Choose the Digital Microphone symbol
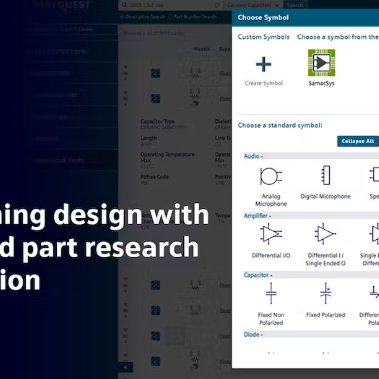The width and height of the screenshot is (379, 379). (x=326, y=175)
